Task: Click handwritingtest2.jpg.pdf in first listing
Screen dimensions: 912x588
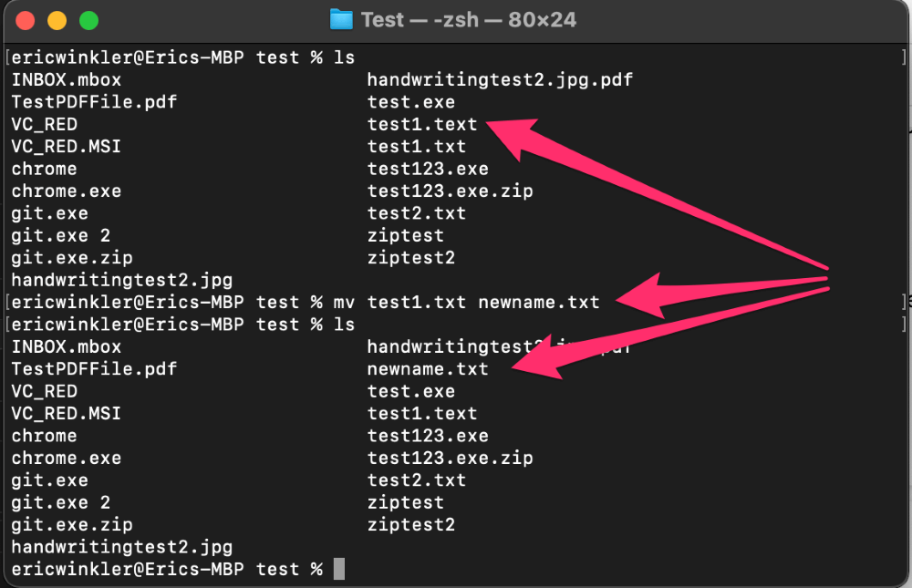Action: point(500,79)
